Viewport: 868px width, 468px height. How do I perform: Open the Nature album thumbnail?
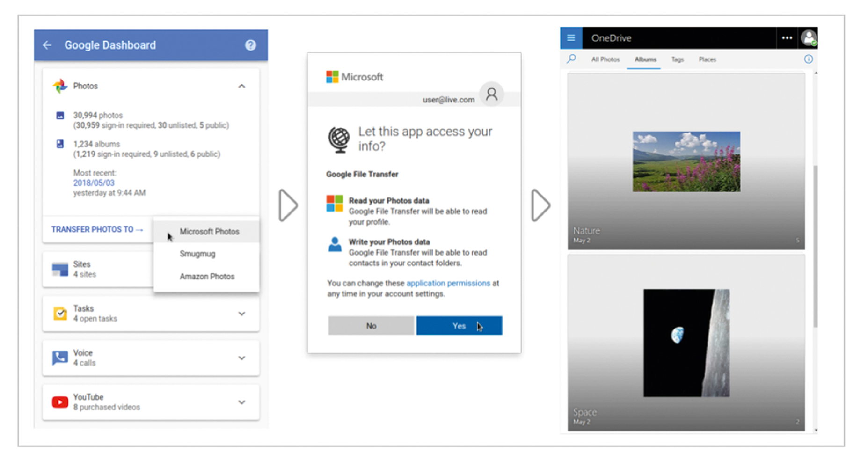pos(686,161)
